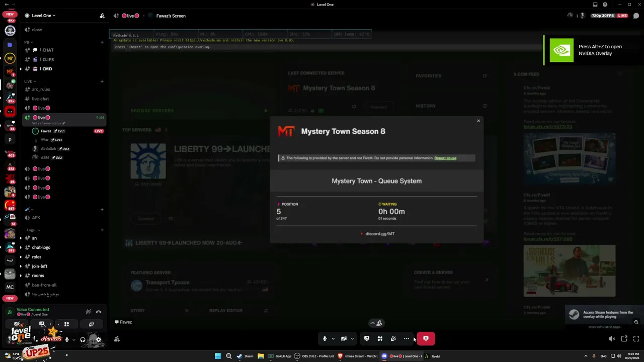This screenshot has width=644, height=362.
Task: Open the chat-logo channel
Action: click(x=64, y=247)
